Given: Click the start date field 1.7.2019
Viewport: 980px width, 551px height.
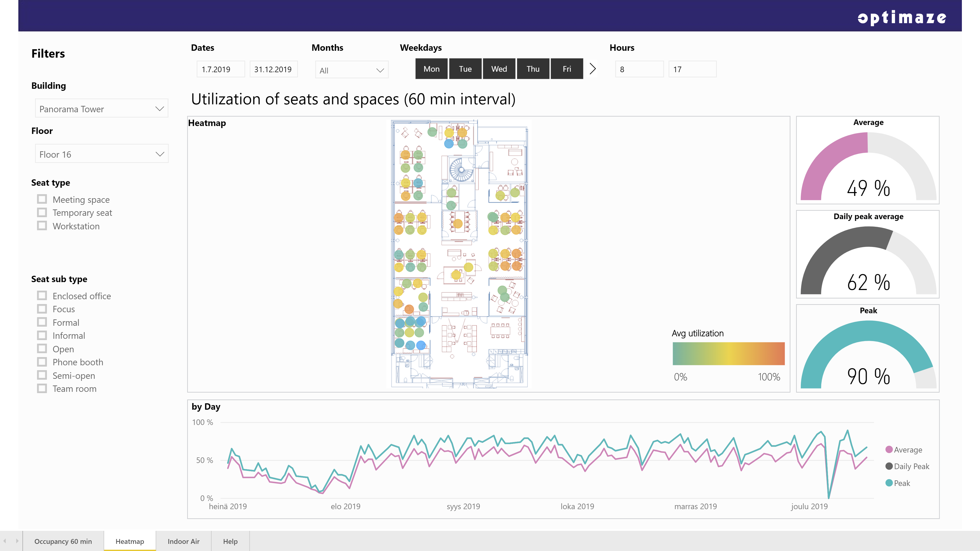Looking at the screenshot, I should tap(220, 69).
